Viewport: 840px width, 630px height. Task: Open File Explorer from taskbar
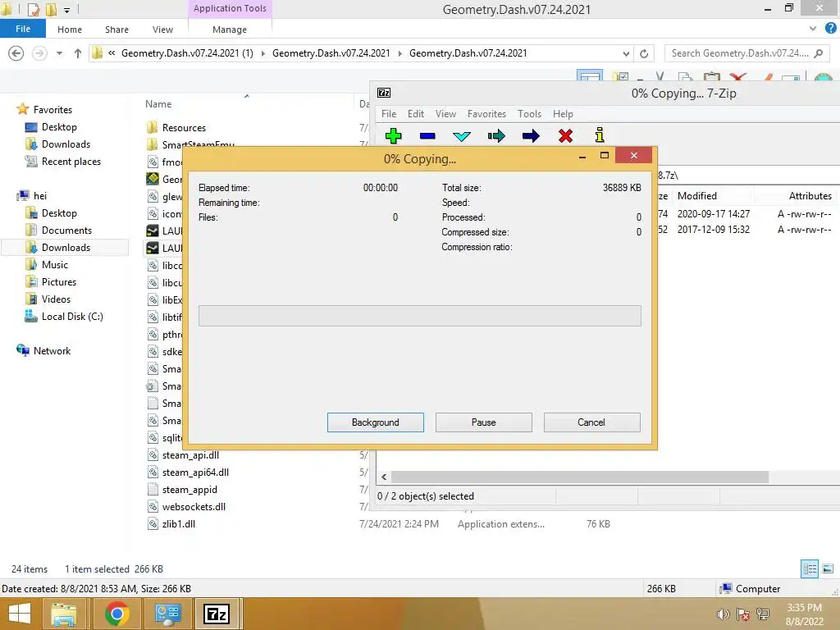pyautogui.click(x=64, y=614)
